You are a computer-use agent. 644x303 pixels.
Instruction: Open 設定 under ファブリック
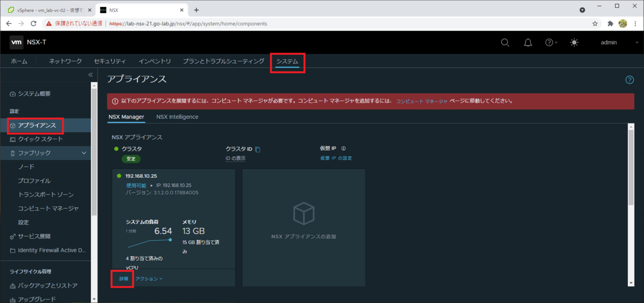(x=24, y=222)
